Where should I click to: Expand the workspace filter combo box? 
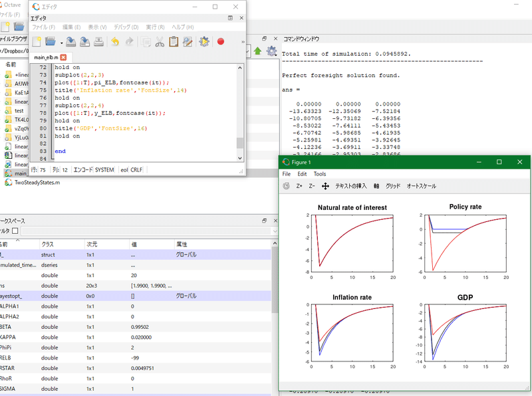coord(274,231)
